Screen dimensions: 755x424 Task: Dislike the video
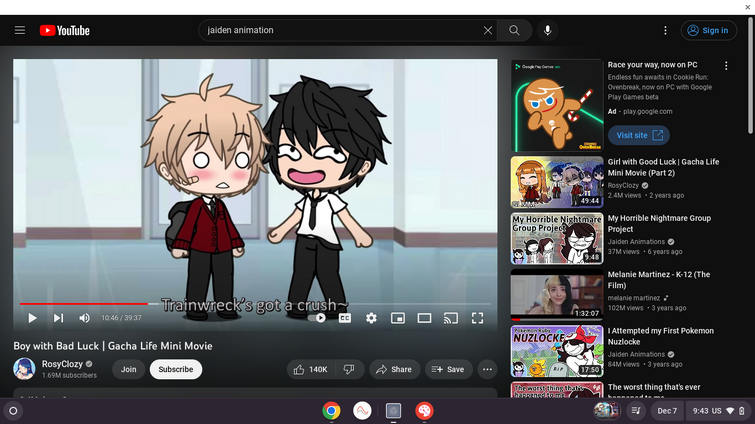350,369
